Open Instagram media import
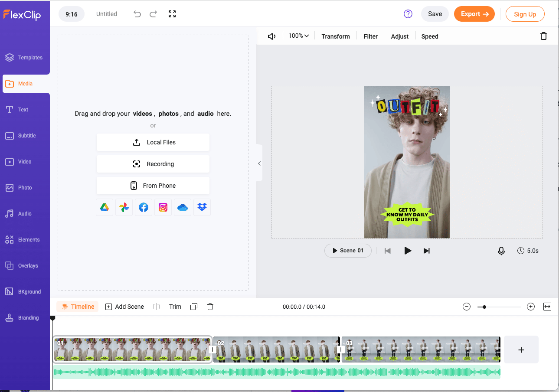Screen dimensions: 559x392 pos(163,207)
